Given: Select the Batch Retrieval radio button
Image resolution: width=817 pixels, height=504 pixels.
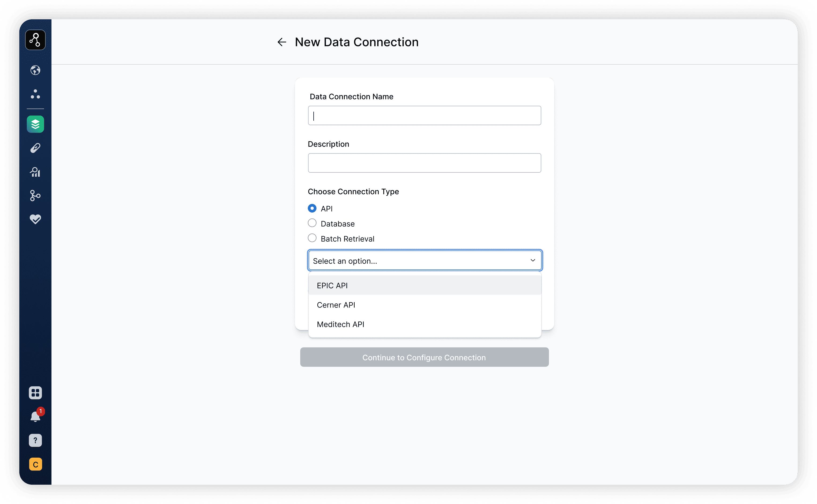Looking at the screenshot, I should 312,238.
